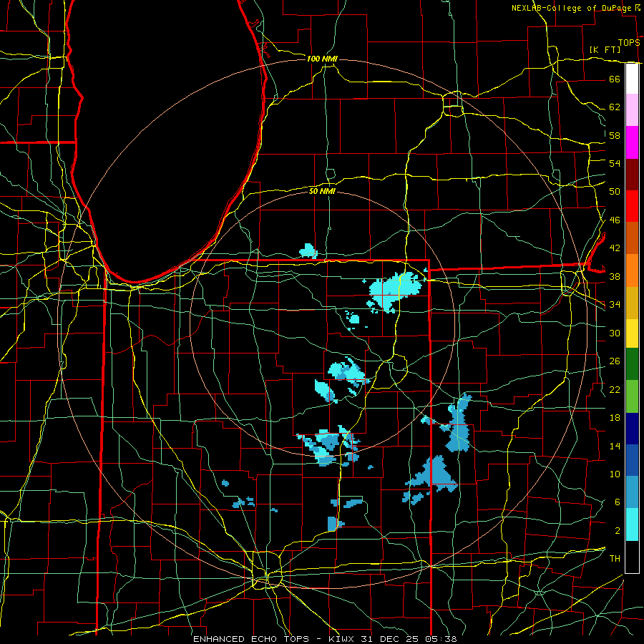Screen dimensions: 644x644
Task: Click the "30" legend value
Action: (615, 333)
